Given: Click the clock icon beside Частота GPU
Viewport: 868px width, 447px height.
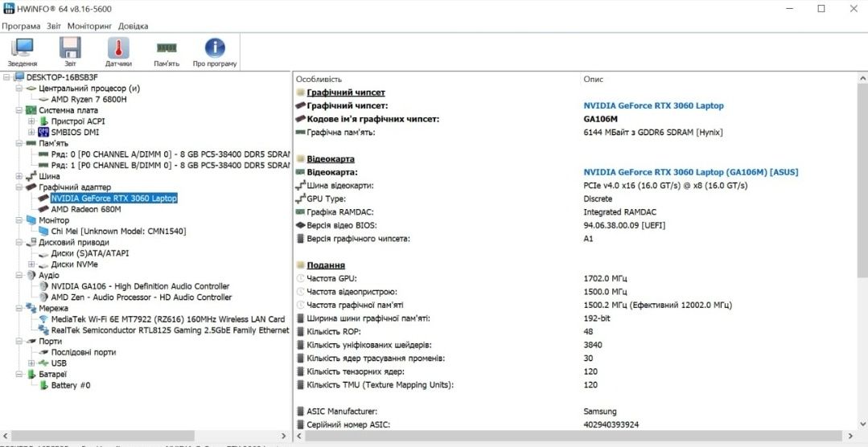Looking at the screenshot, I should [301, 278].
